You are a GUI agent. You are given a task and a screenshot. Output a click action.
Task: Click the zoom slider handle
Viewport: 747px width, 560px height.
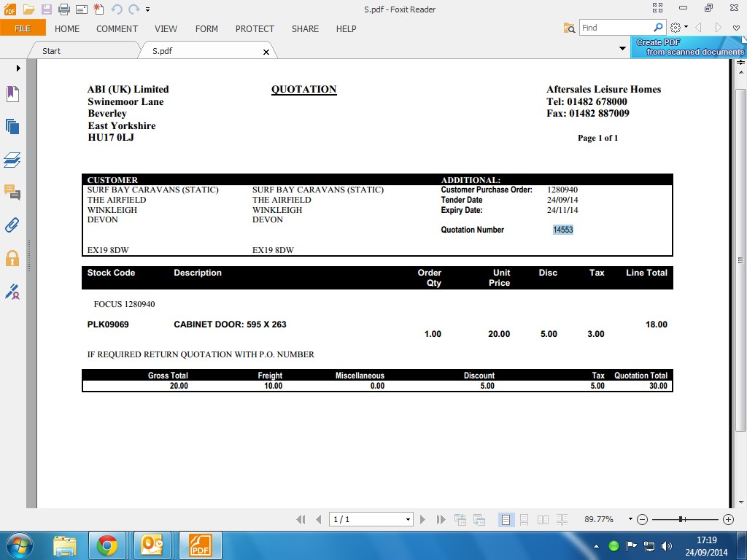tap(681, 519)
